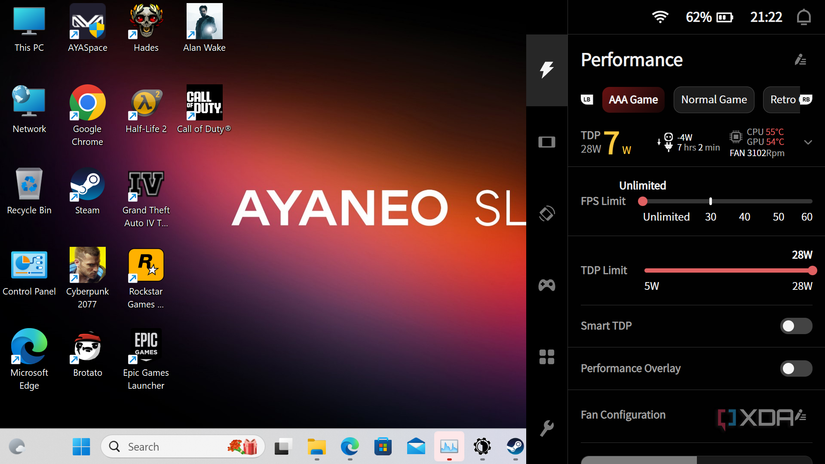Screen dimensions: 825x464
Task: Open the Windows Start button
Action: (81, 447)
